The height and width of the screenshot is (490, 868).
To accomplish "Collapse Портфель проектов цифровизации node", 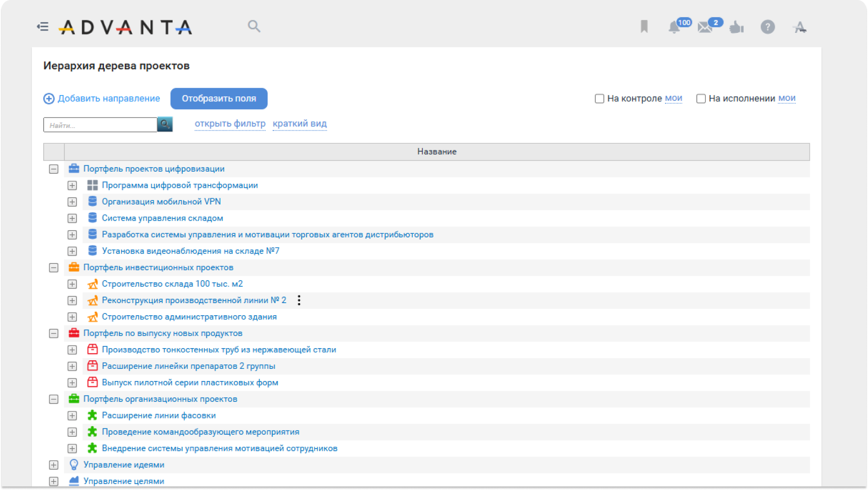I will (54, 169).
